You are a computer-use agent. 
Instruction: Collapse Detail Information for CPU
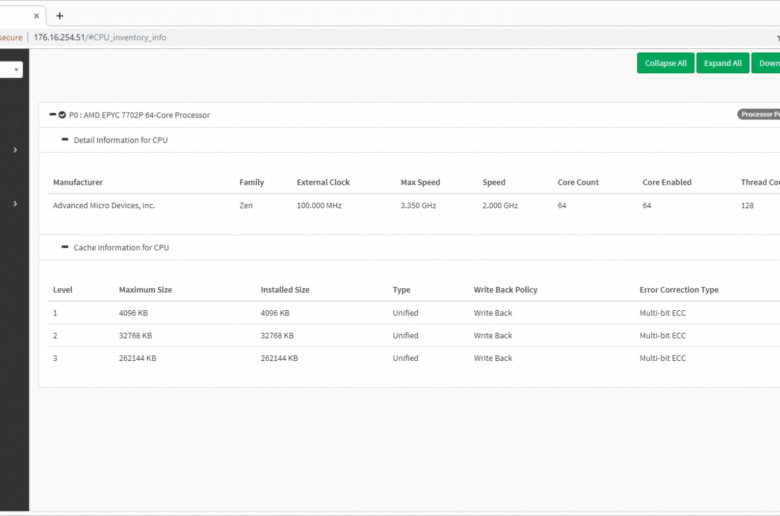coord(65,140)
